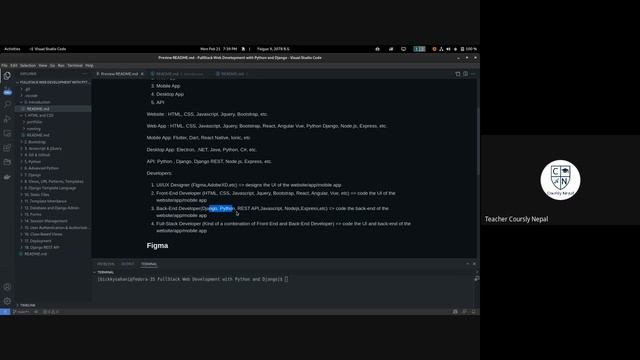Click the Teacher Coursly Nepal avatar
Image resolution: width=640 pixels, height=360 pixels.
560,180
